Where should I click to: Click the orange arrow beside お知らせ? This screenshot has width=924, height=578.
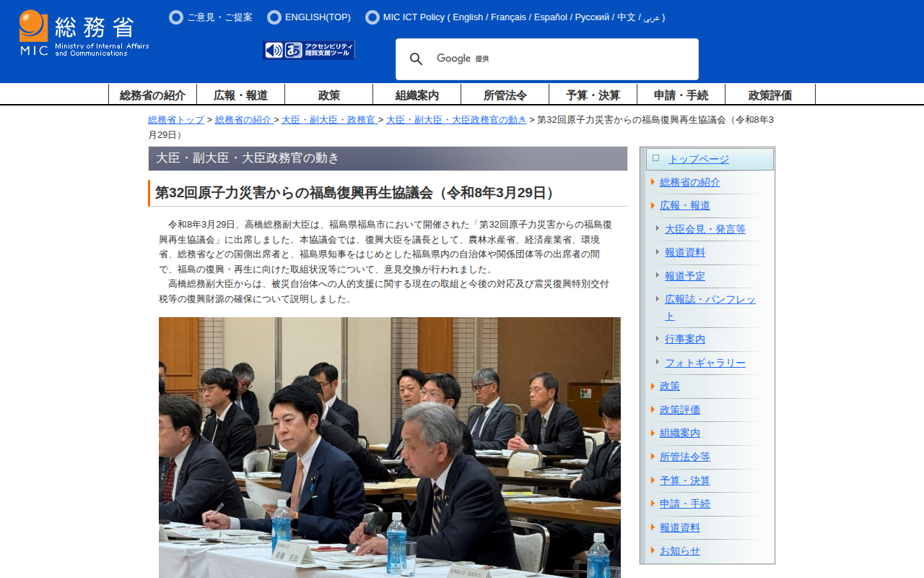(653, 551)
